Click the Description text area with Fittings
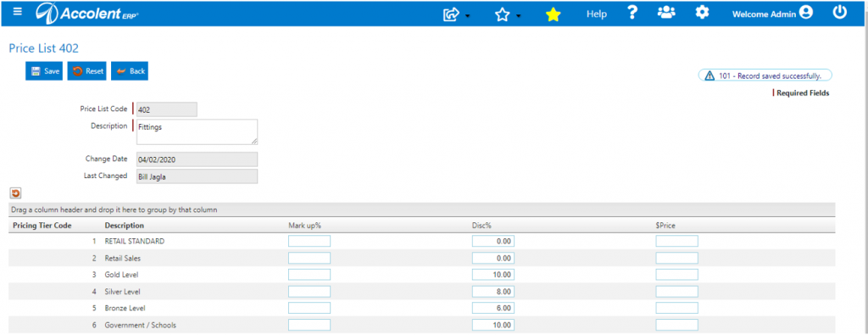 [197, 131]
